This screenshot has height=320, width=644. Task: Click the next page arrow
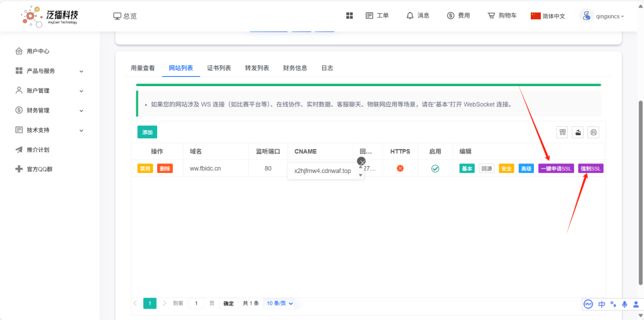[164, 303]
